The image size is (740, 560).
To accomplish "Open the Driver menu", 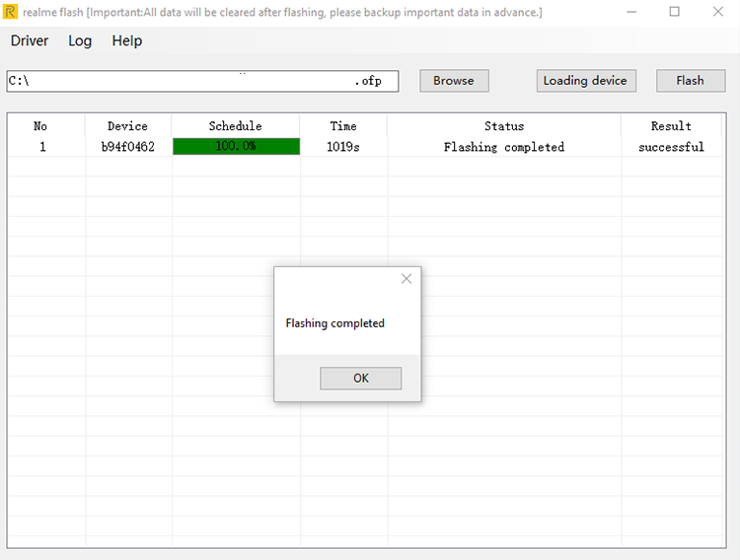I will point(30,41).
